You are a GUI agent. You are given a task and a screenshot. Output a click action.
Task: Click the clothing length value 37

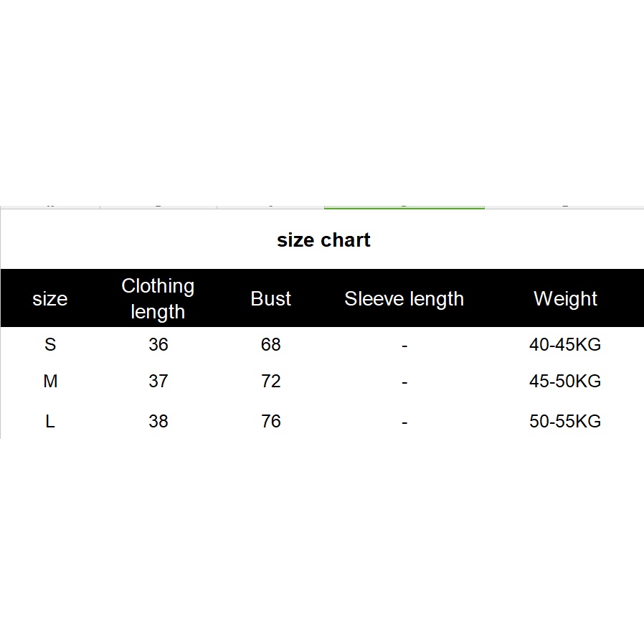click(x=158, y=382)
